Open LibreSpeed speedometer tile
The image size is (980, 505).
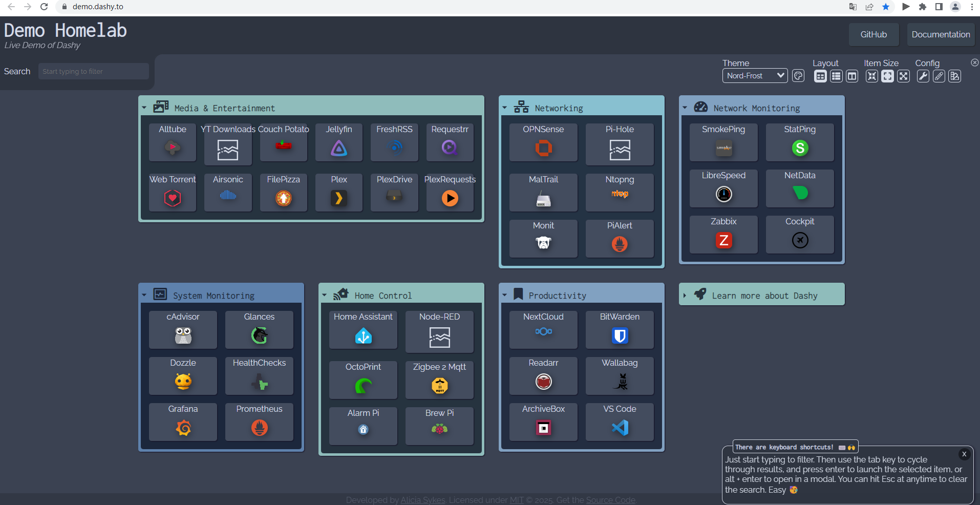(723, 188)
